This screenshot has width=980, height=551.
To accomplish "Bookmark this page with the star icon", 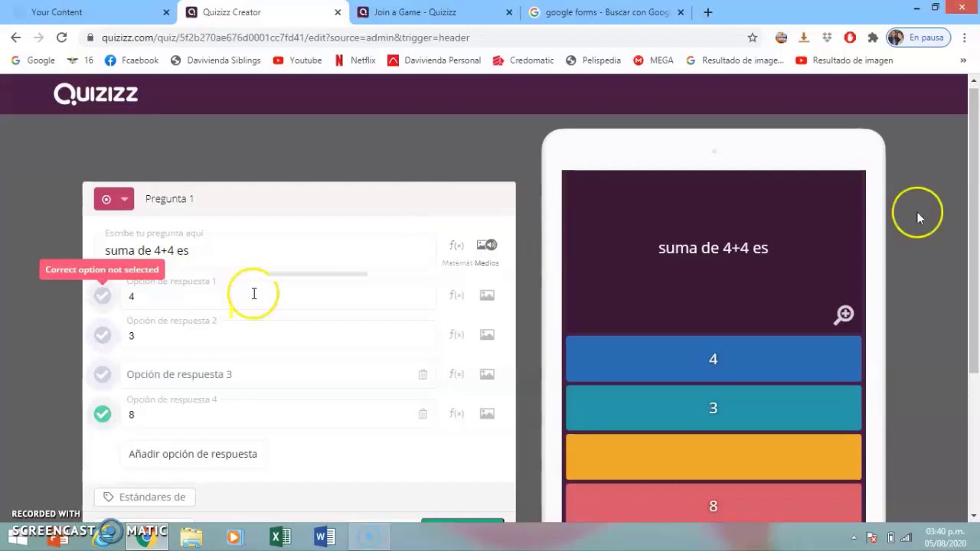I will click(x=753, y=37).
